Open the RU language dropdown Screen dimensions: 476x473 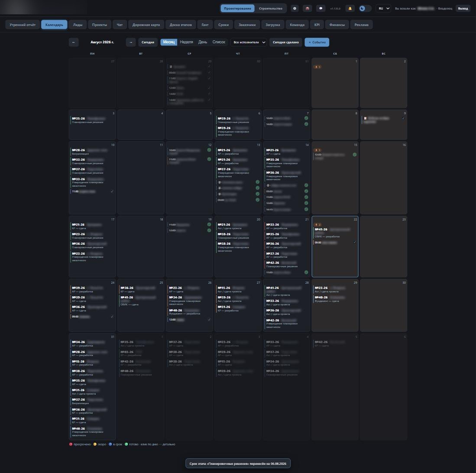383,9
